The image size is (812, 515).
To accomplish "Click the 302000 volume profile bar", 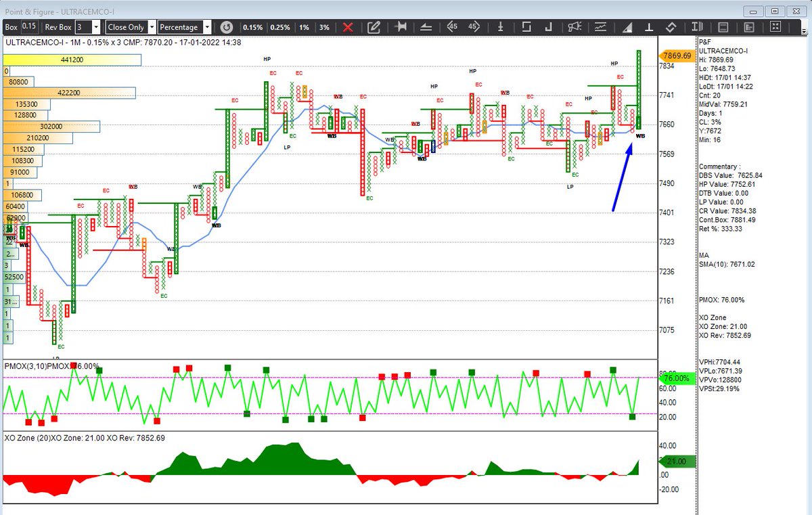I will [x=51, y=127].
